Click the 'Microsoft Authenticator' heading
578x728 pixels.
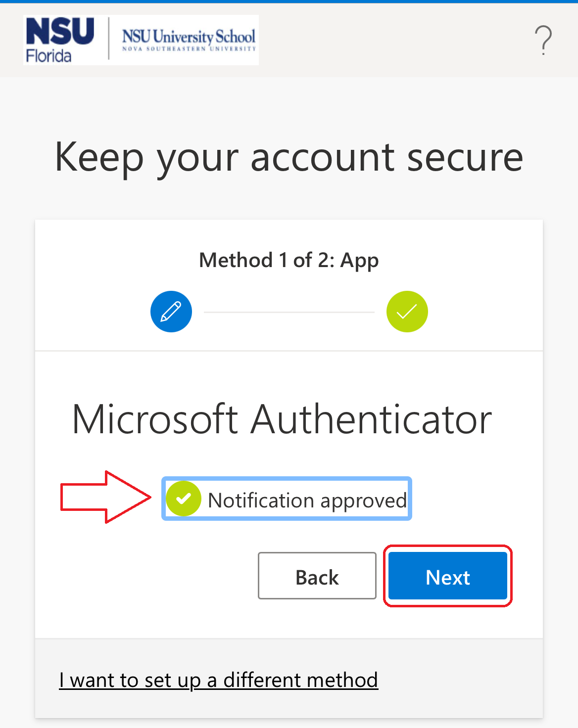[x=282, y=419]
